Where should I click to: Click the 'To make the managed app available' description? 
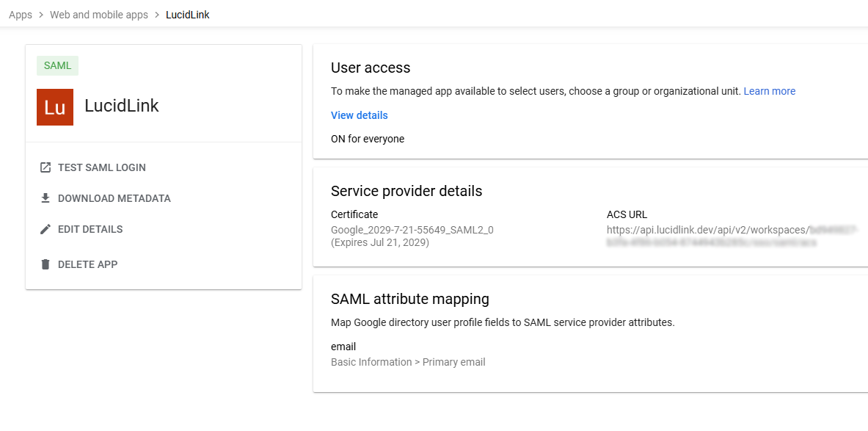pyautogui.click(x=536, y=91)
